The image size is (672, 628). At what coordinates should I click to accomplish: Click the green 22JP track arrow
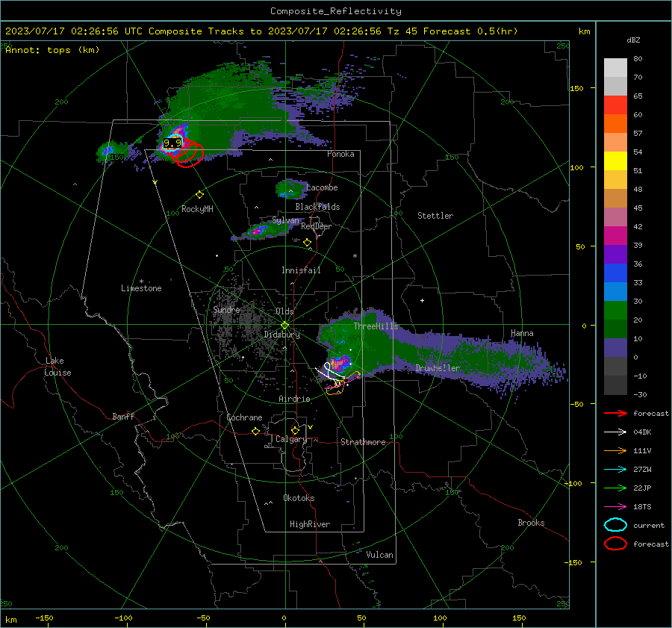(615, 488)
